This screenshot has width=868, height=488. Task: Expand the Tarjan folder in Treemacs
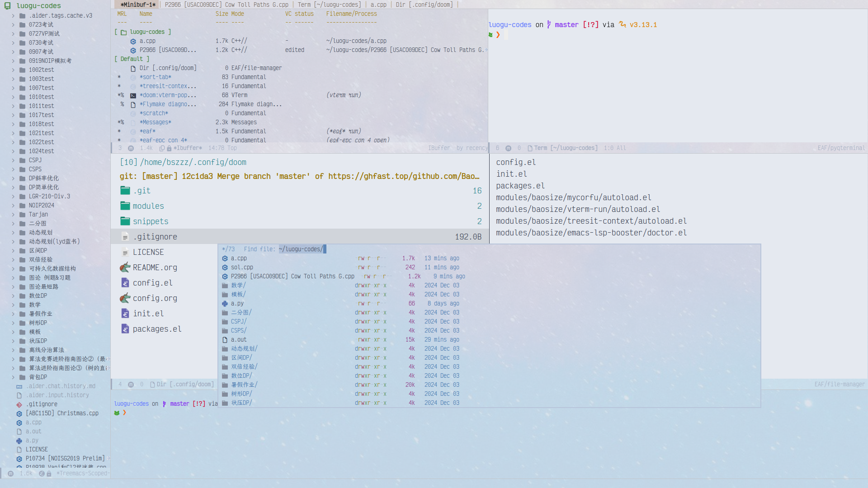click(13, 214)
